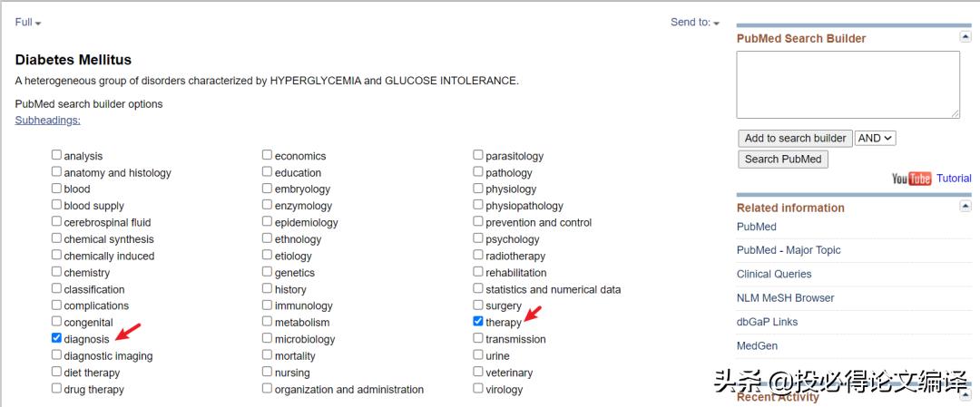Click the YouTube tutorial icon

click(911, 179)
